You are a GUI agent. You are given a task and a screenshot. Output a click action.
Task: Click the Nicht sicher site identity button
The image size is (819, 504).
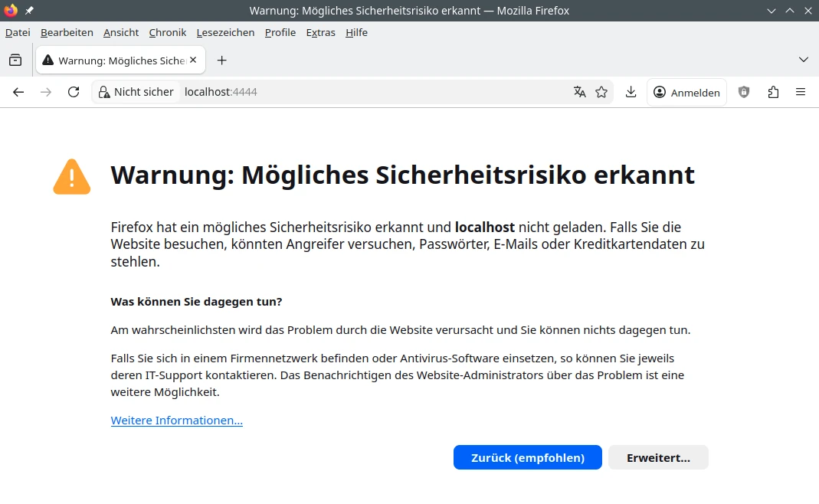(136, 92)
